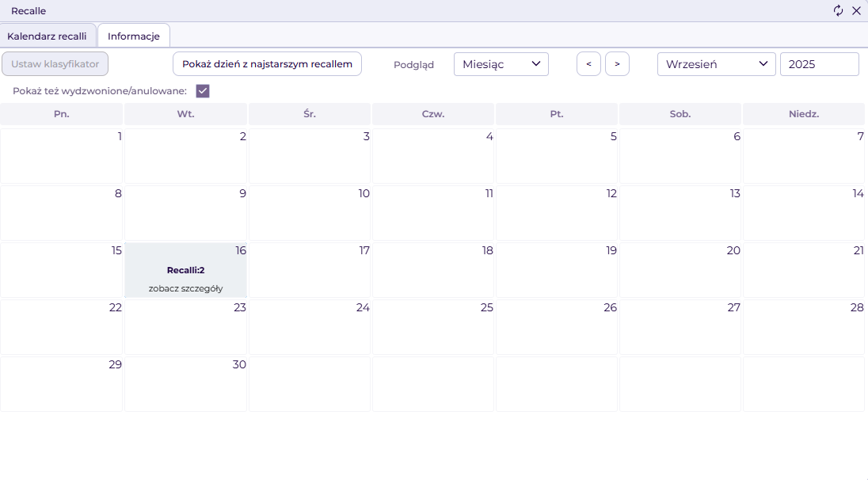
Task: Click the Pn. weekday header
Action: [62, 114]
